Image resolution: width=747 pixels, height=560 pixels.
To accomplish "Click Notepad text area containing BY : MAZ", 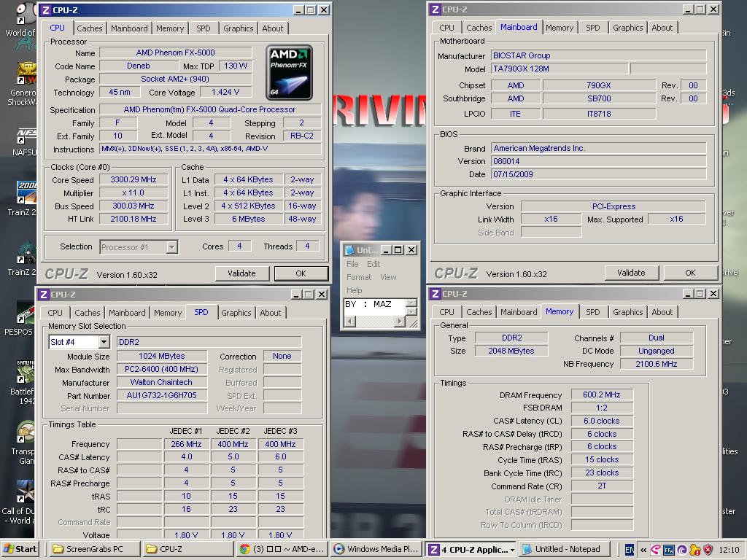I will (373, 307).
